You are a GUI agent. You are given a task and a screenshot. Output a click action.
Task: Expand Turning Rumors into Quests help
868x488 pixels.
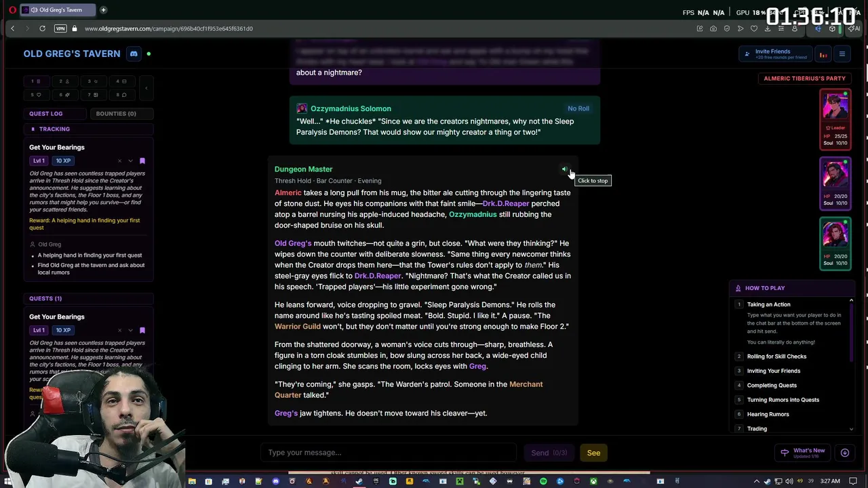pyautogui.click(x=783, y=400)
